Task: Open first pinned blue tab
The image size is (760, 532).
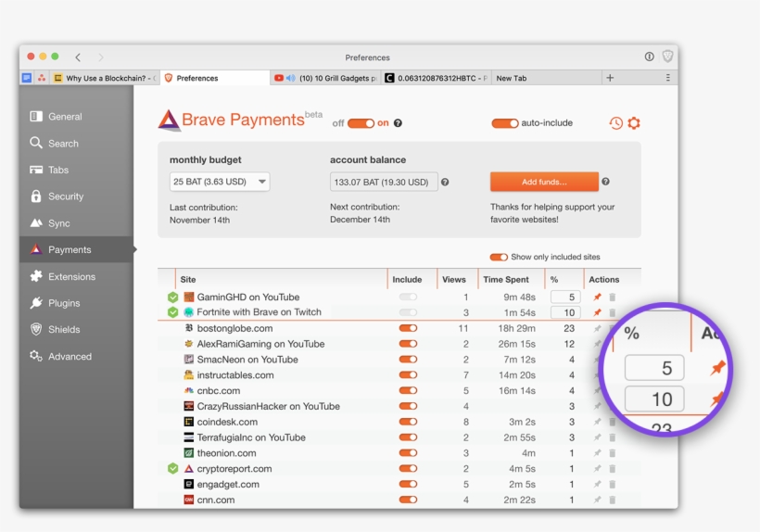Action: coord(27,78)
